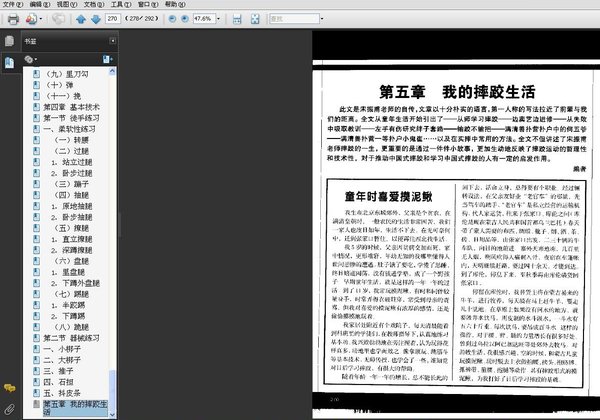The image size is (600, 420).
Task: Open bookmark 第二节 器械练习
Action: [x=72, y=338]
